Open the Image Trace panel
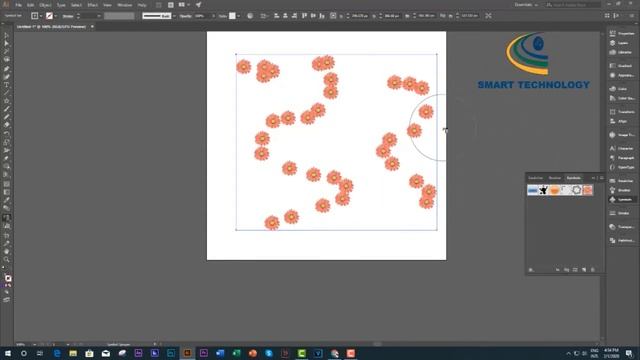640x360 pixels. click(x=622, y=135)
